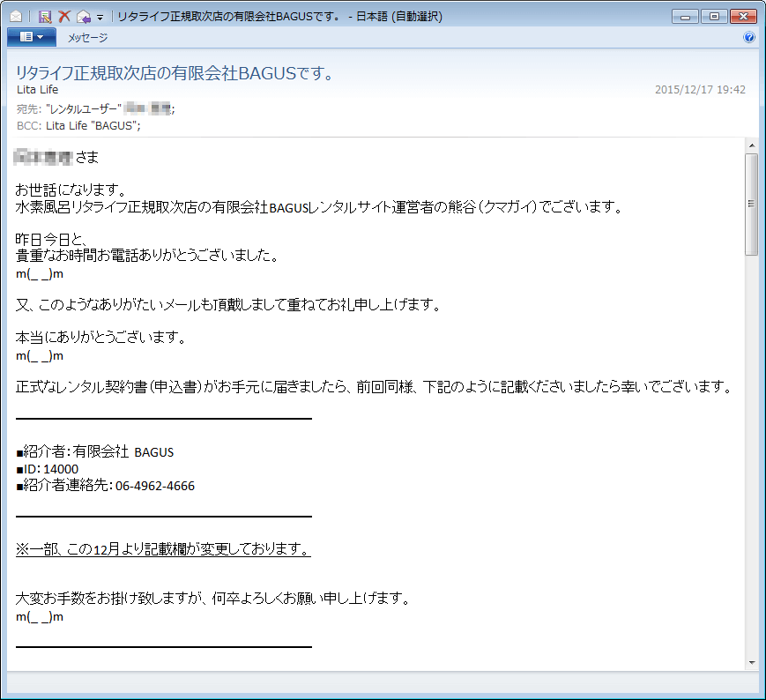Open the quick access toolbar customize arrow
This screenshot has width=766, height=700.
100,18
